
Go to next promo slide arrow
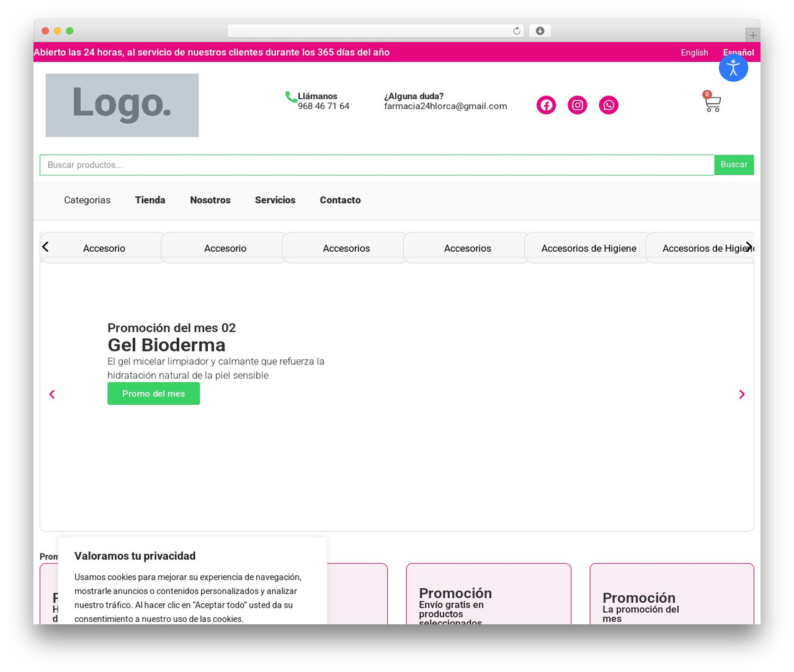[741, 394]
